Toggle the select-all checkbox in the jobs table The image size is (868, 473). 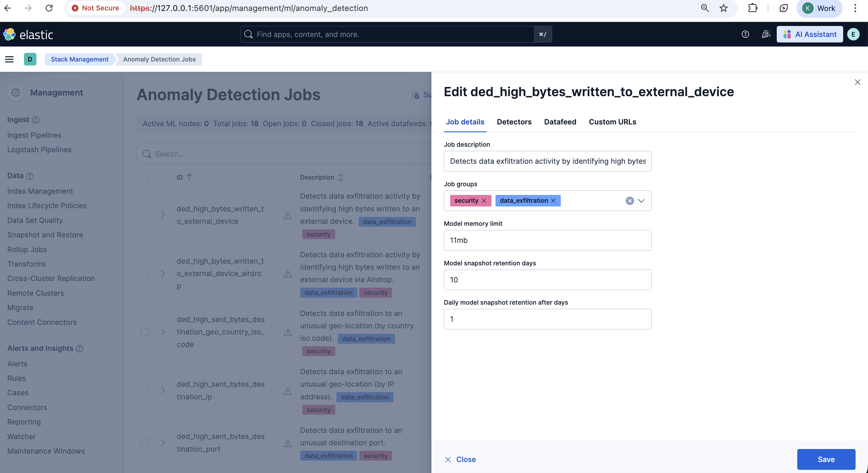[x=145, y=177]
